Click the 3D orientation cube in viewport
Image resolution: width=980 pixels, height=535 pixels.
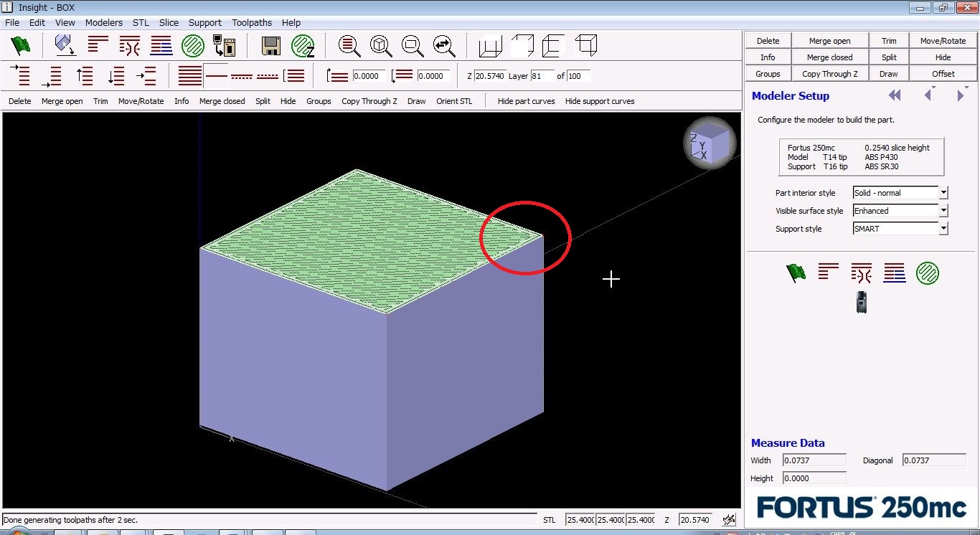tap(709, 143)
